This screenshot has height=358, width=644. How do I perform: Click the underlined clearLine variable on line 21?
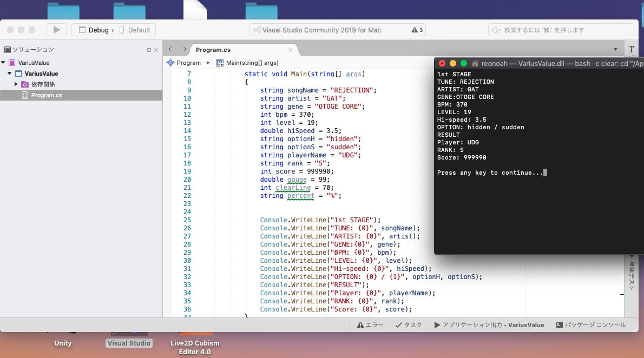293,188
